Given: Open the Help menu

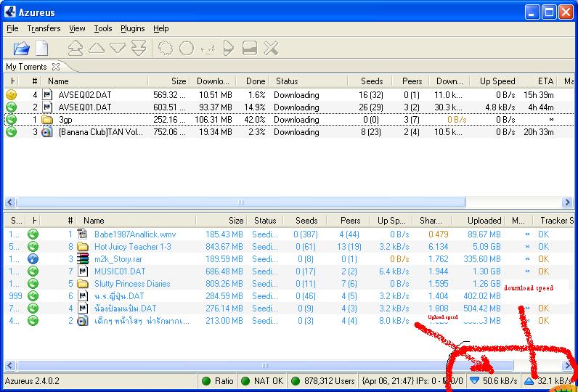Looking at the screenshot, I should point(160,28).
